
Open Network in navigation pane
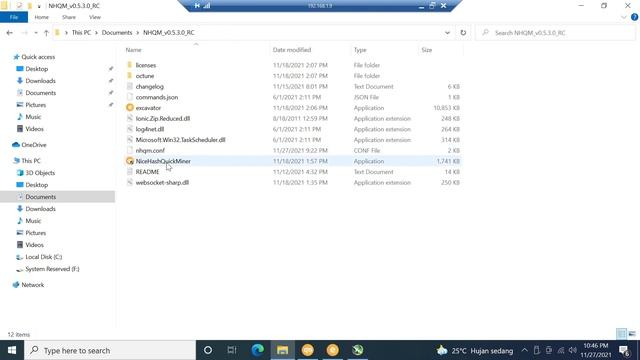tap(33, 285)
